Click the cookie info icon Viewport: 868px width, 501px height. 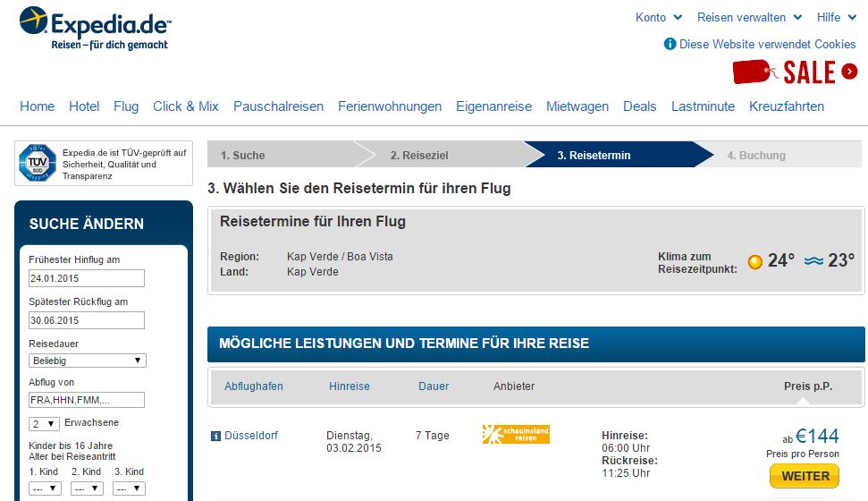[670, 44]
